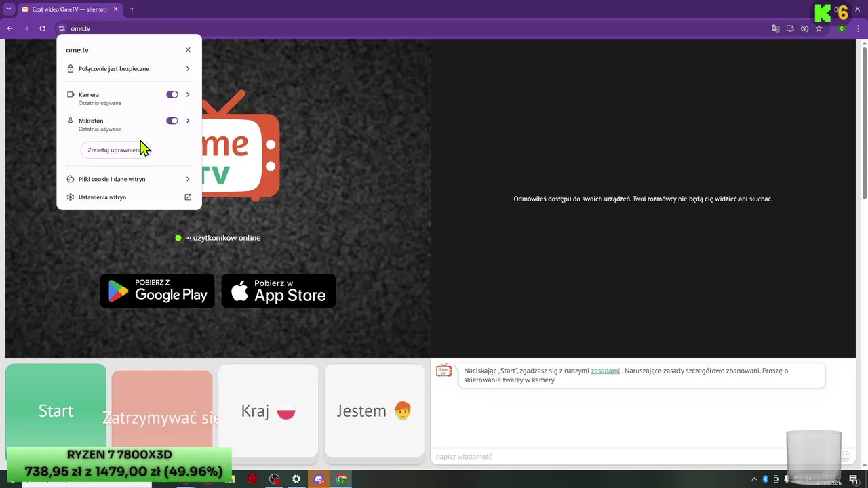Open the Chrome profile avatar 'C'
The width and height of the screenshot is (868, 488).
pos(842,28)
